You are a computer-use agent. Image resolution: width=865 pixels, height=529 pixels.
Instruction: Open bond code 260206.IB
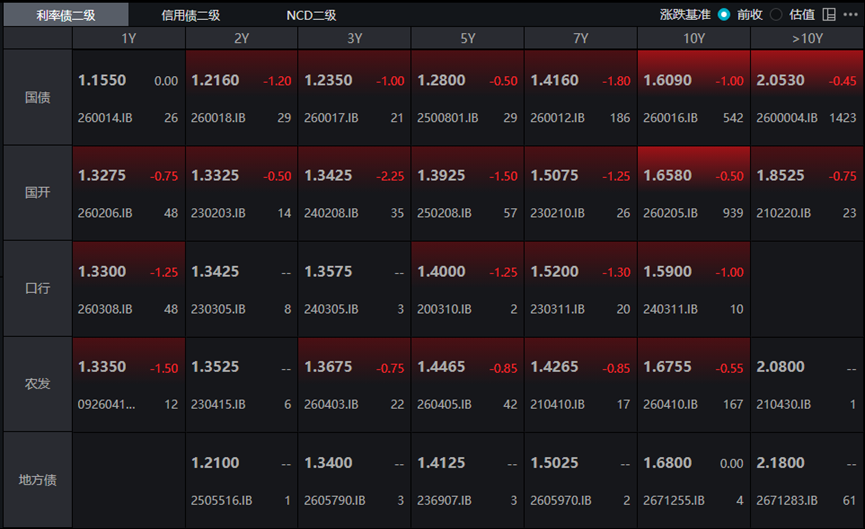coord(105,213)
